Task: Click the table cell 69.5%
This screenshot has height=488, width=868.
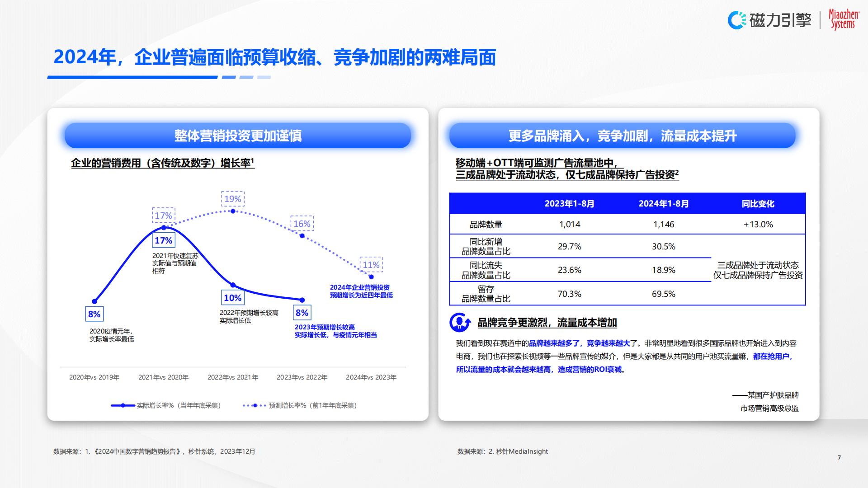Action: [664, 294]
